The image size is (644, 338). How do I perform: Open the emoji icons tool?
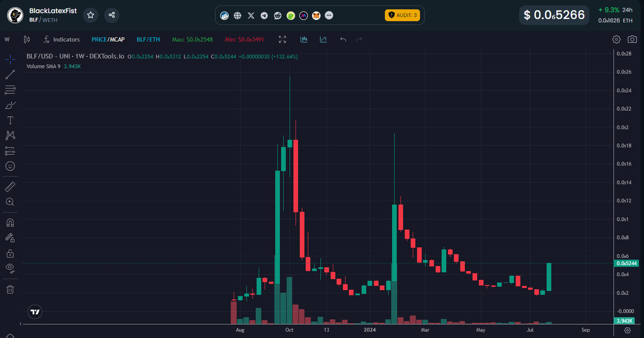[10, 166]
